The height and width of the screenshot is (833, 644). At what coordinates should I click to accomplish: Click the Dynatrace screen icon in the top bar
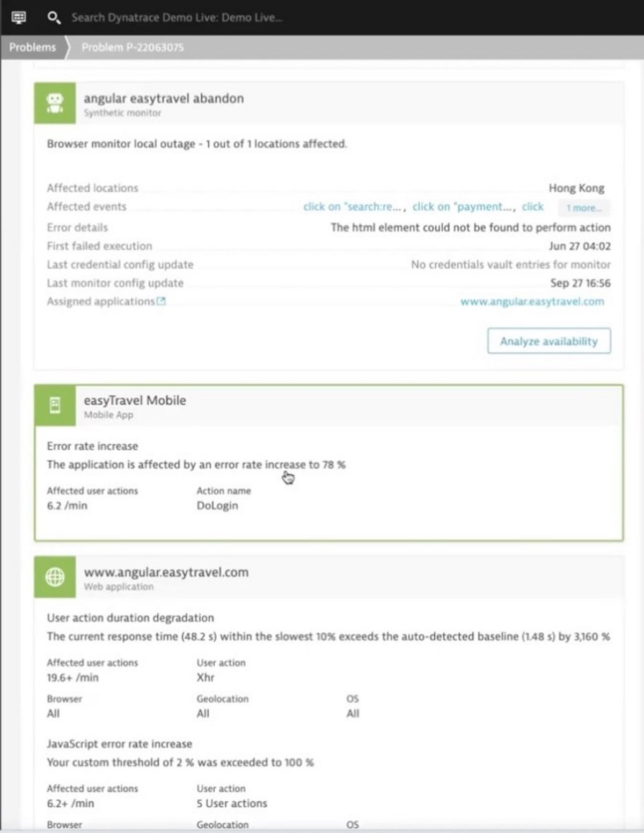tap(19, 17)
